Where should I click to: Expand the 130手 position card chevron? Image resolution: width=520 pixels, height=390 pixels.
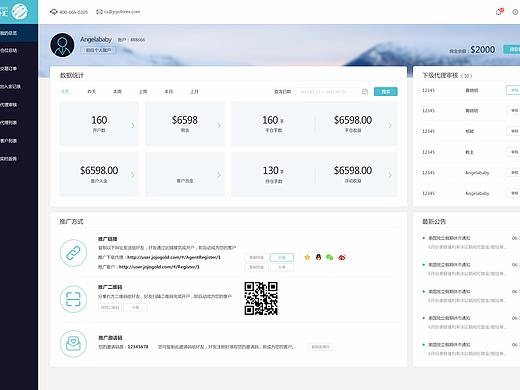tap(390, 175)
